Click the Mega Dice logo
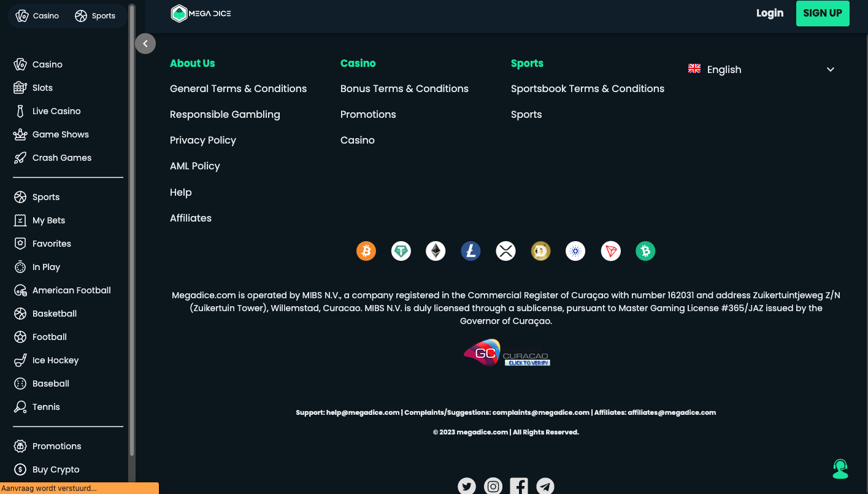The width and height of the screenshot is (868, 494). (x=201, y=14)
